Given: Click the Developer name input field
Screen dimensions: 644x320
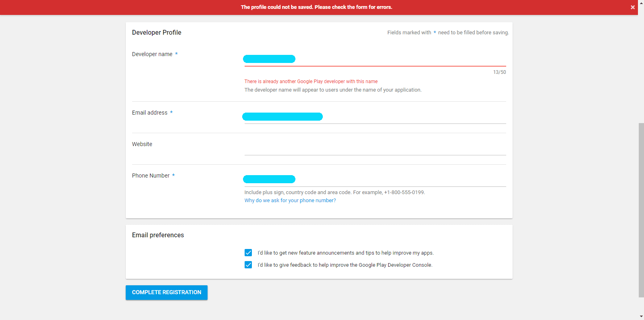Looking at the screenshot, I should pyautogui.click(x=375, y=59).
